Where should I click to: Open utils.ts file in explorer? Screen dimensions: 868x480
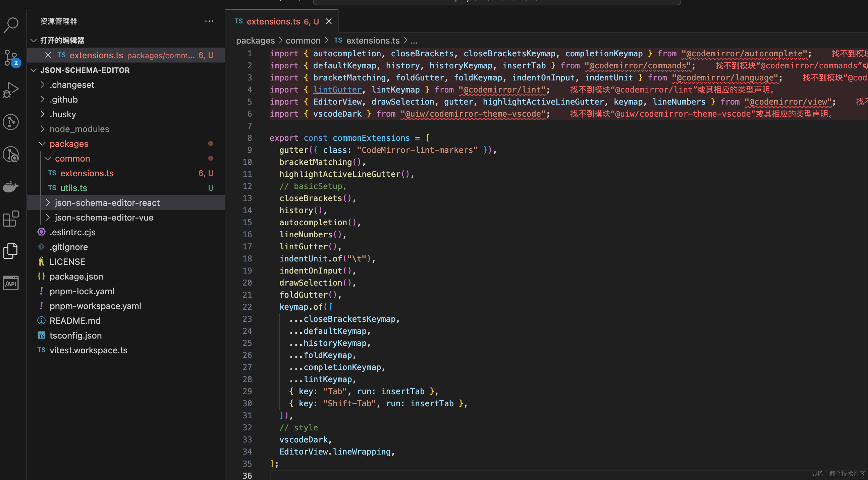tap(73, 188)
